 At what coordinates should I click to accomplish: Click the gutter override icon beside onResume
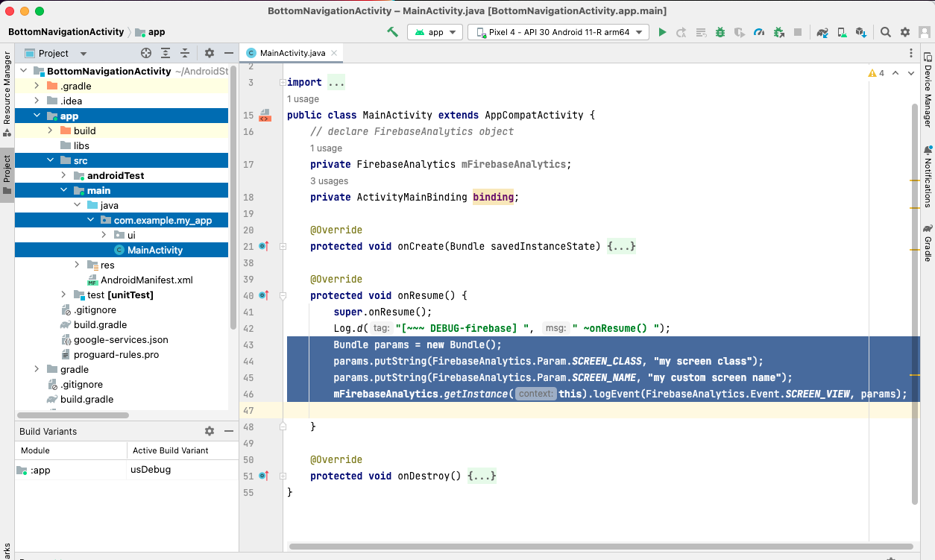(263, 295)
